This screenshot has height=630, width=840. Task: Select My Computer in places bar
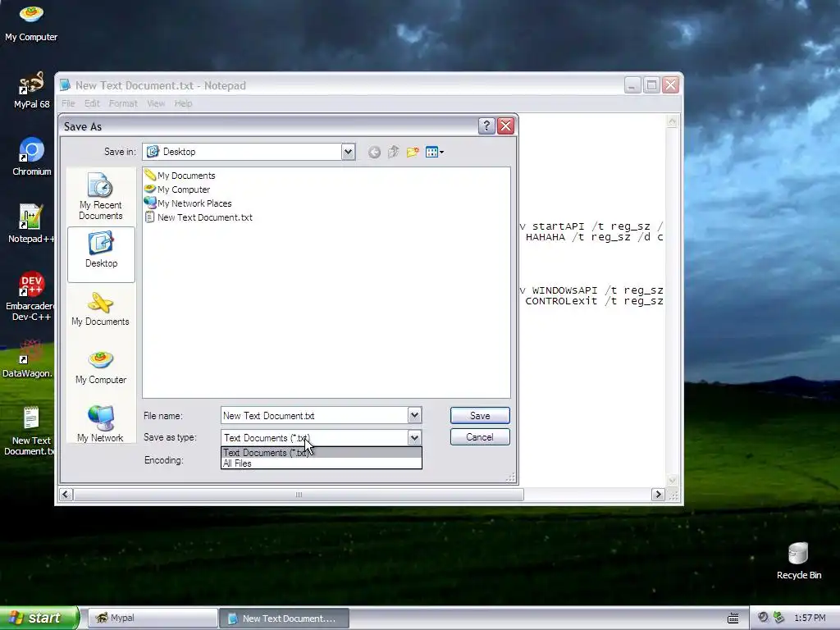(101, 368)
